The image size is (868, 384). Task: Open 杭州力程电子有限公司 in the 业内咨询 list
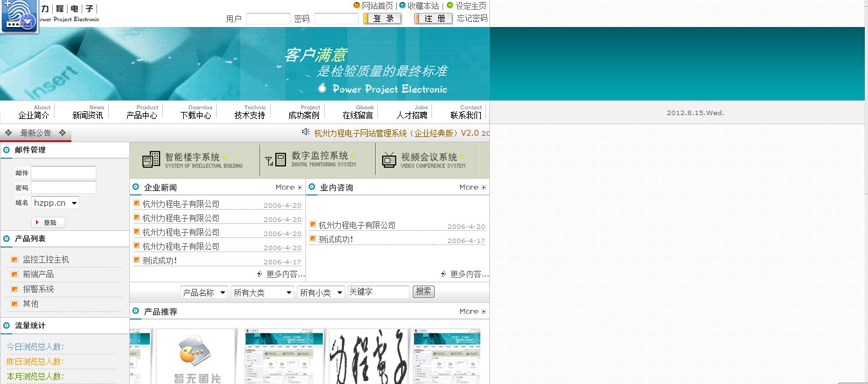357,225
